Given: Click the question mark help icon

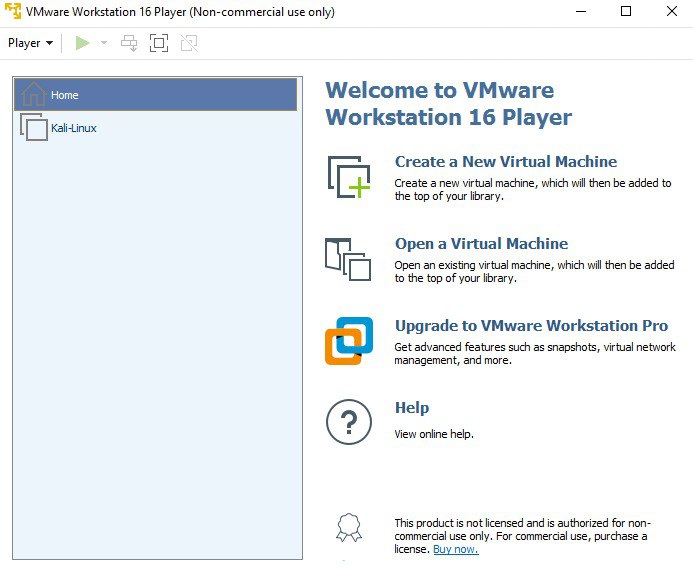Looking at the screenshot, I should (349, 422).
